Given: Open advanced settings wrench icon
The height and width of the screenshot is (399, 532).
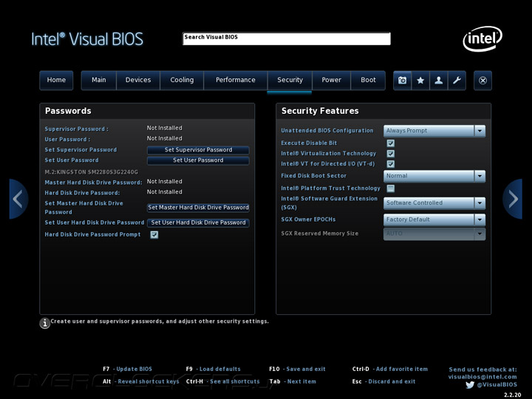Looking at the screenshot, I should pos(457,81).
